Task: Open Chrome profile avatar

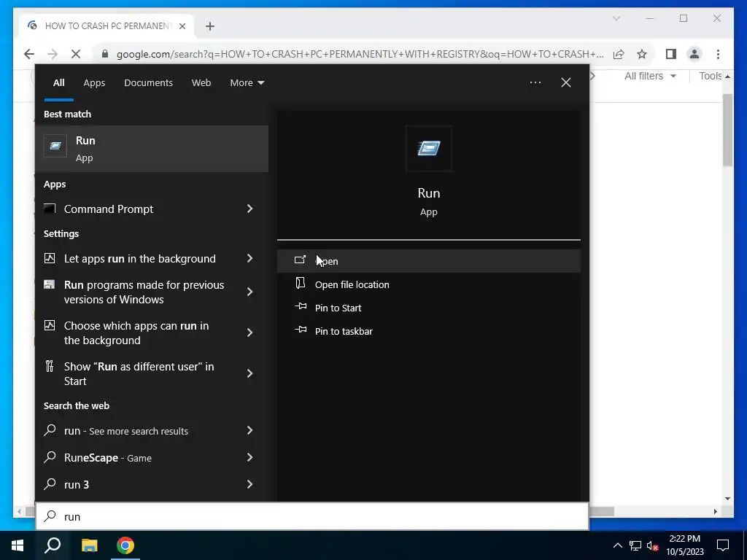Action: [694, 54]
